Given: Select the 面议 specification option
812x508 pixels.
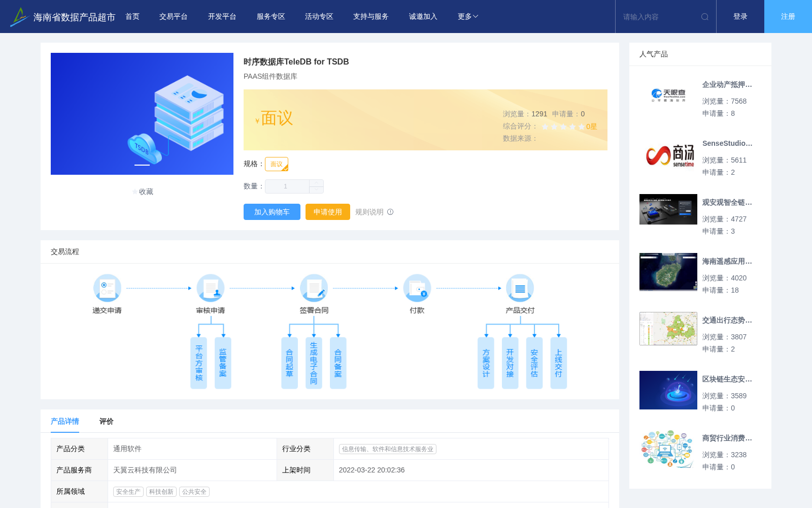Looking at the screenshot, I should pos(277,164).
